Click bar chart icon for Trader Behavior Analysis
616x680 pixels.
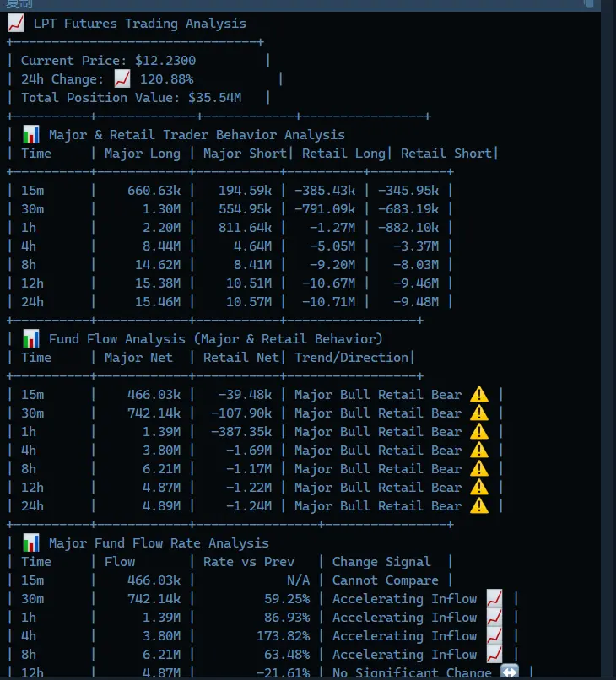pos(31,134)
